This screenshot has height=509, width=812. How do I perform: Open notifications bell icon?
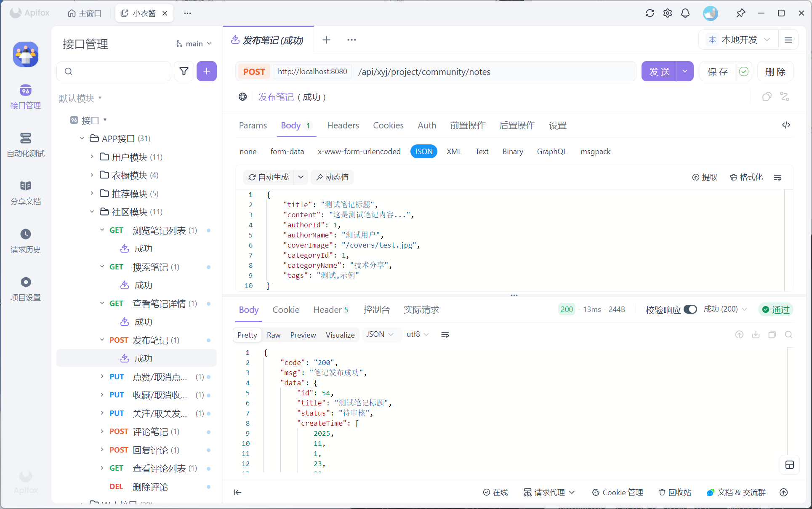pos(685,13)
